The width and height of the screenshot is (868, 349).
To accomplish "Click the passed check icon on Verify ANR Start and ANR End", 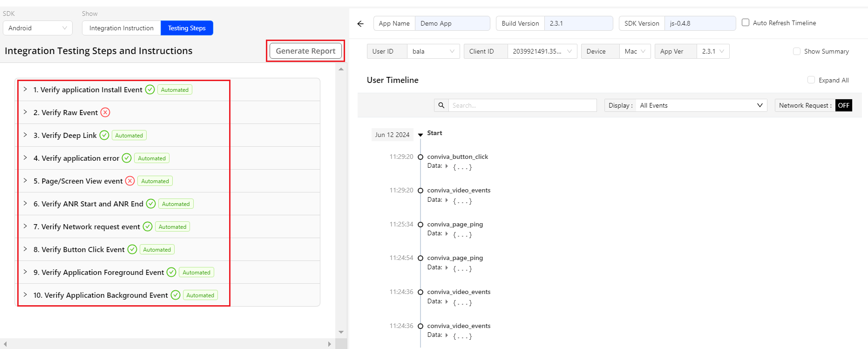I will coord(151,204).
